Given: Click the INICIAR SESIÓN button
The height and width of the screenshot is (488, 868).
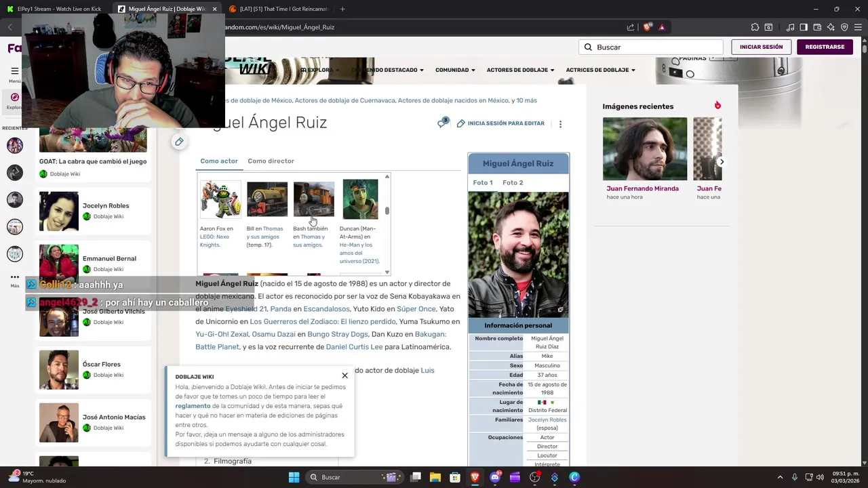Looking at the screenshot, I should (761, 47).
